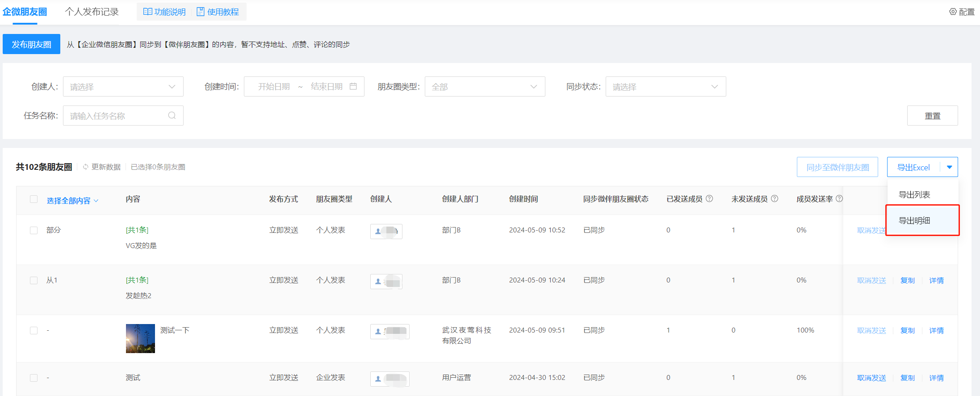Click 复制 in 用户运营 row
This screenshot has width=980, height=396.
click(907, 378)
